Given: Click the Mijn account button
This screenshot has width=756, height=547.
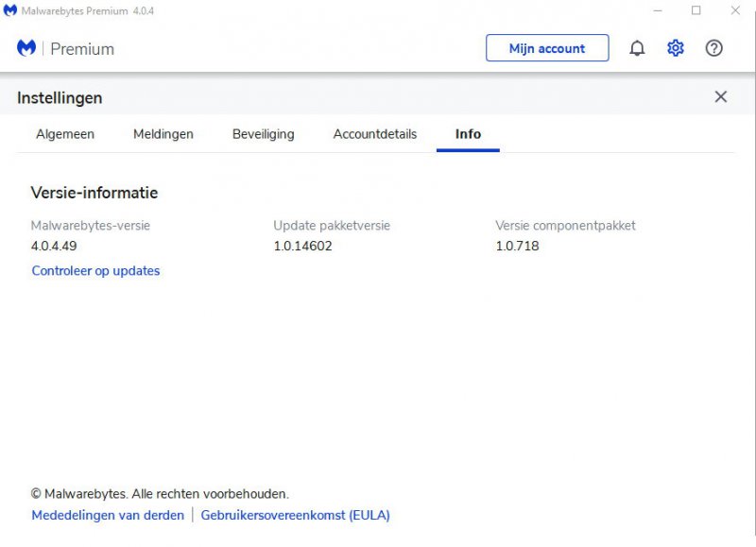Looking at the screenshot, I should point(547,48).
